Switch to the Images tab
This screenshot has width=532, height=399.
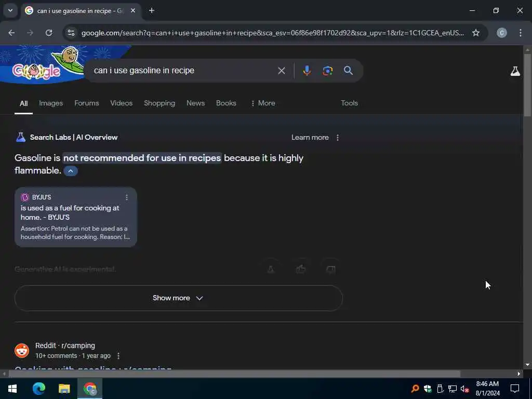(51, 103)
